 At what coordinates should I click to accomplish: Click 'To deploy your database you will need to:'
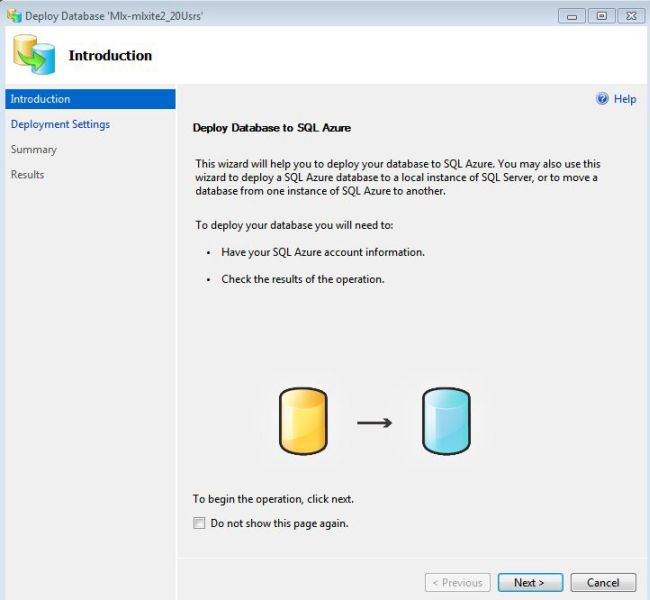click(294, 225)
